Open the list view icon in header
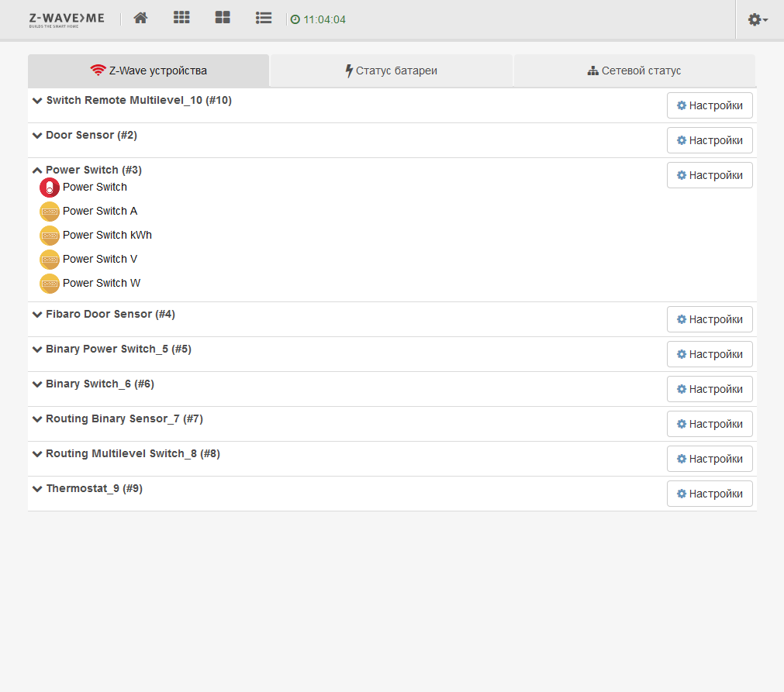784x692 pixels. pos(264,18)
